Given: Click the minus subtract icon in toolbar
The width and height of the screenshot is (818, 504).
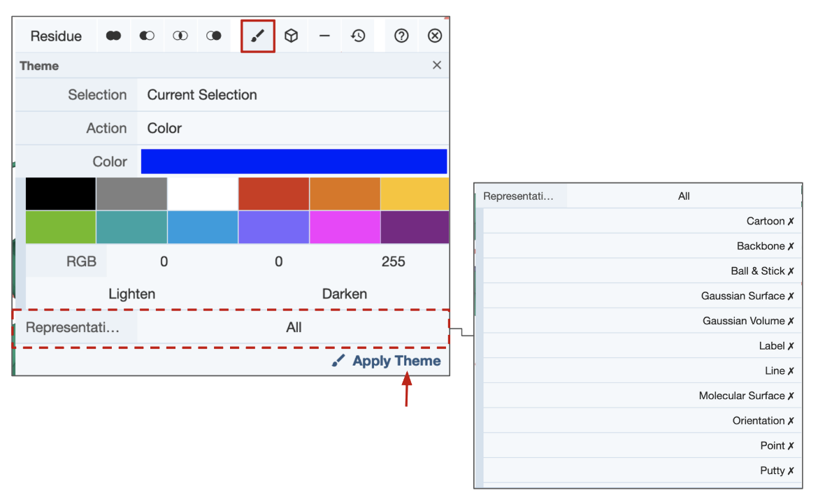Looking at the screenshot, I should [324, 36].
